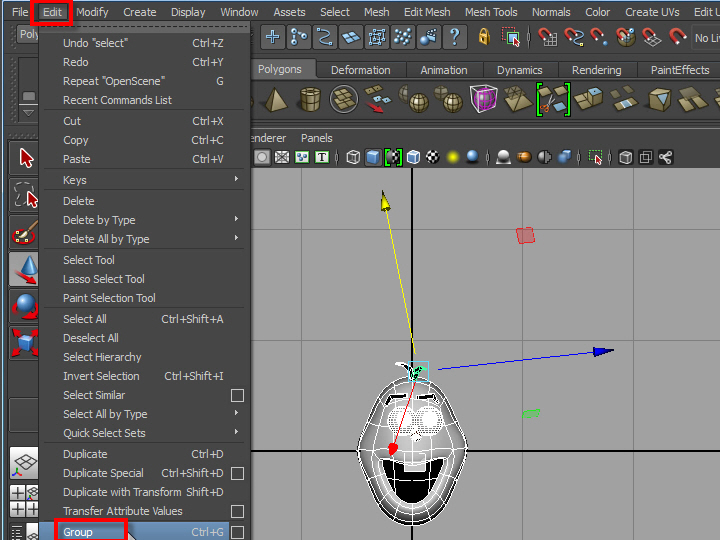This screenshot has height=540, width=720.
Task: Select the polygon cylinder shelf icon
Action: (x=310, y=100)
